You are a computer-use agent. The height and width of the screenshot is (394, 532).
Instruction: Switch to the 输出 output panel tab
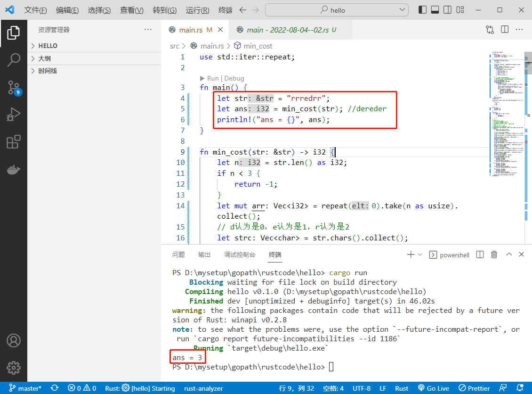click(204, 255)
